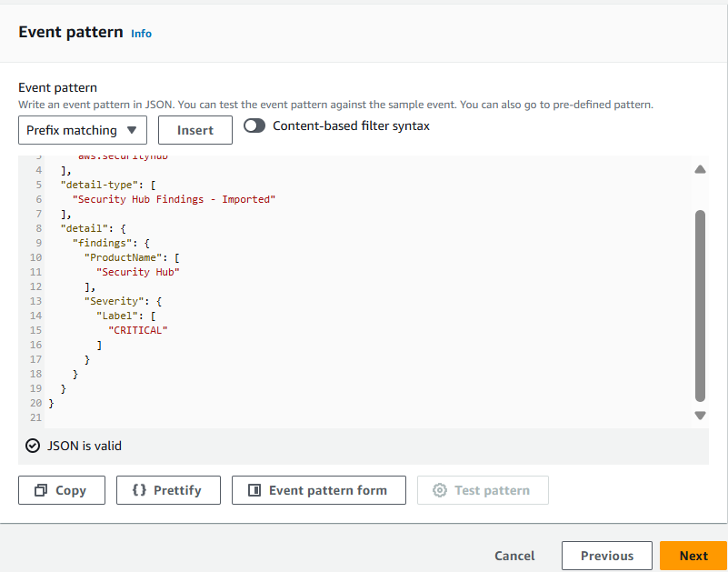This screenshot has width=728, height=572.
Task: Click the "Label" key on line 14
Action: 116,316
